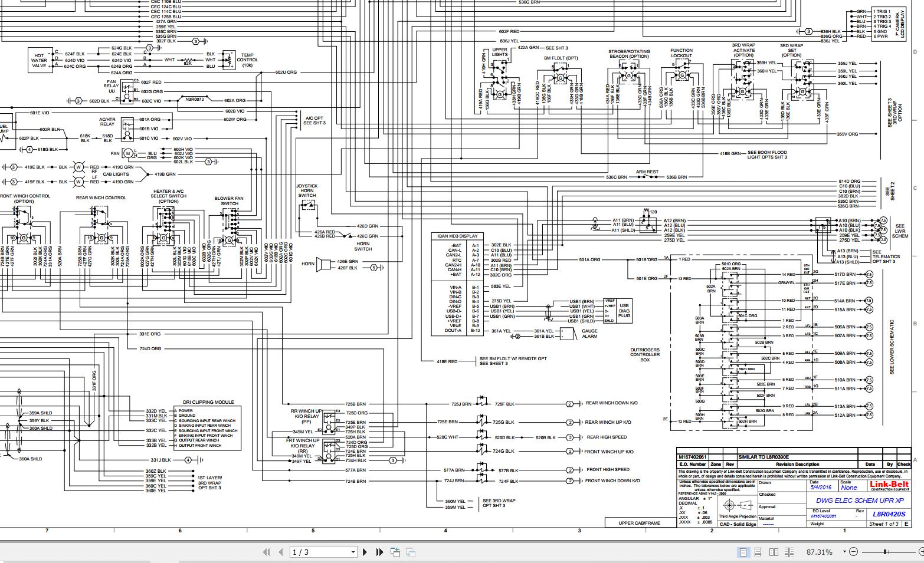Click the Next View green arrow icon
The height and width of the screenshot is (563, 924).
click(412, 552)
